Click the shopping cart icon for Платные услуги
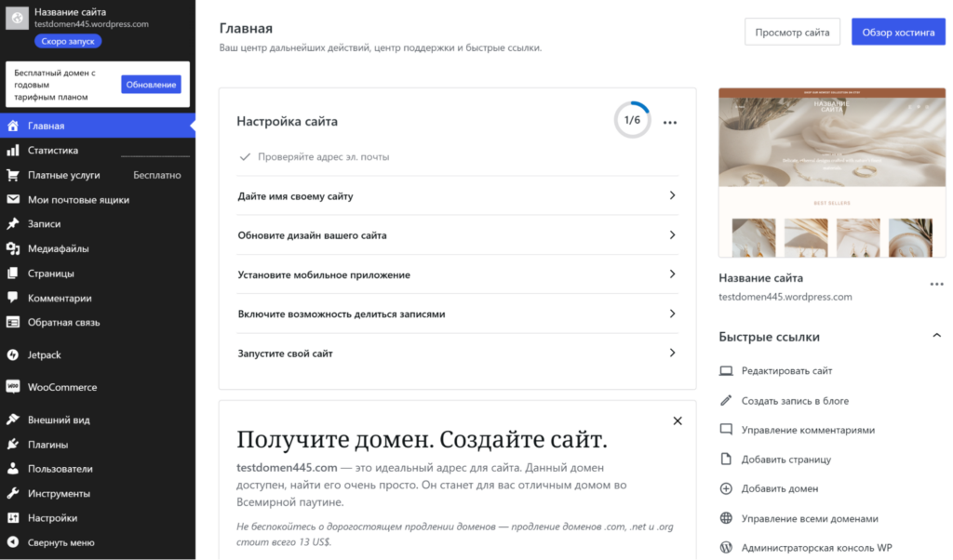Viewport: 953px width, 560px height. 13,175
